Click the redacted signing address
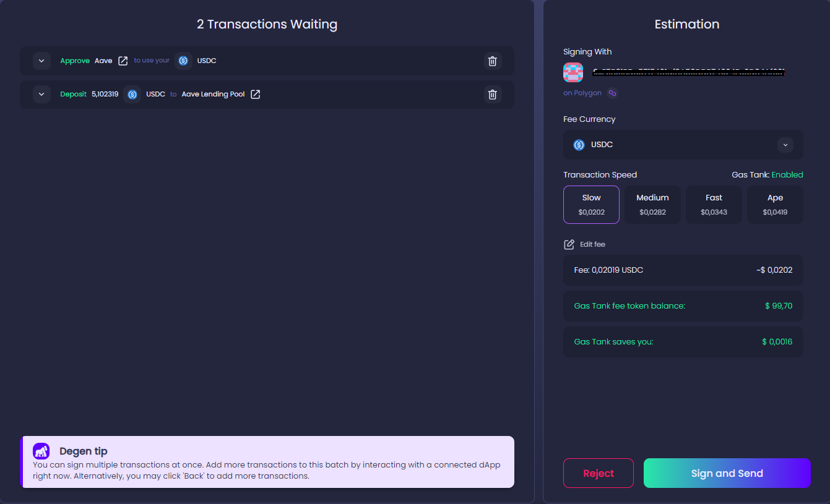 (x=689, y=72)
